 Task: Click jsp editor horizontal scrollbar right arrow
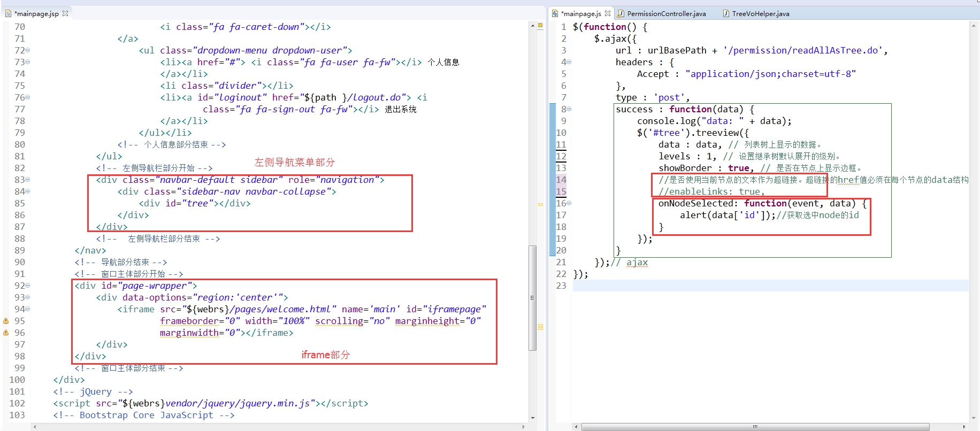523,427
